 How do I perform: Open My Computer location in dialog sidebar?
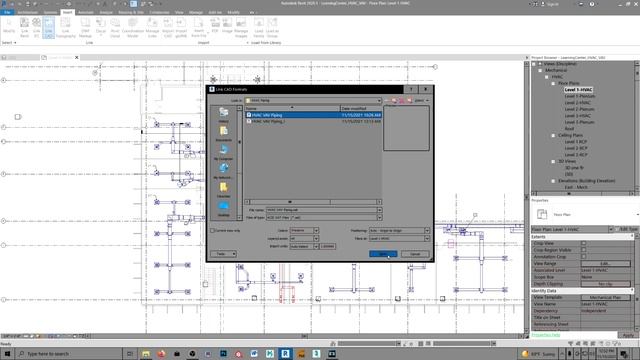(223, 152)
